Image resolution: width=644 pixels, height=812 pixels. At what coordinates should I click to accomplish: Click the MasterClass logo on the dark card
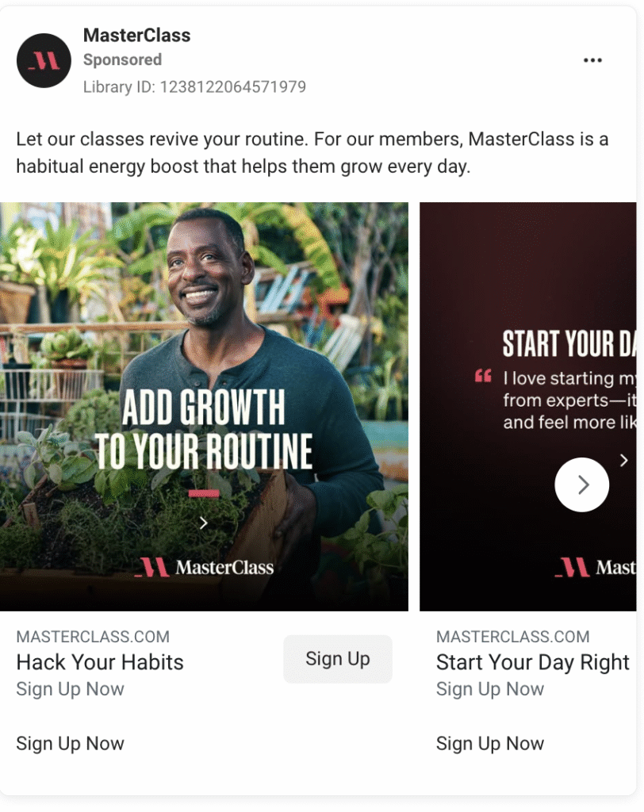(x=596, y=568)
